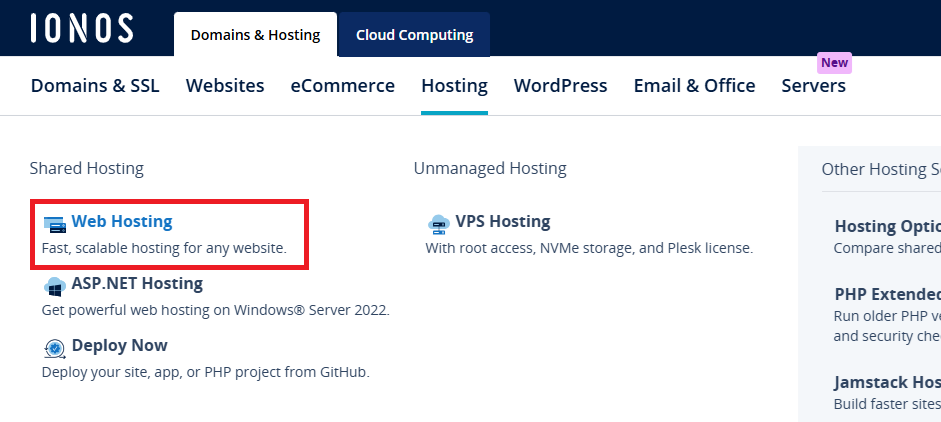Screen dimensions: 941x422
Task: Click the Deploy Now icon
Action: pos(55,348)
